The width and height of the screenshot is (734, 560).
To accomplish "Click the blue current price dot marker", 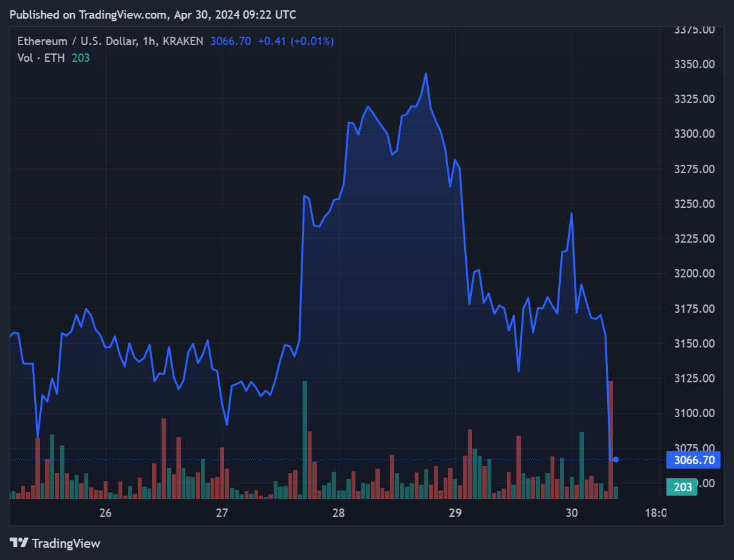I will pos(616,459).
